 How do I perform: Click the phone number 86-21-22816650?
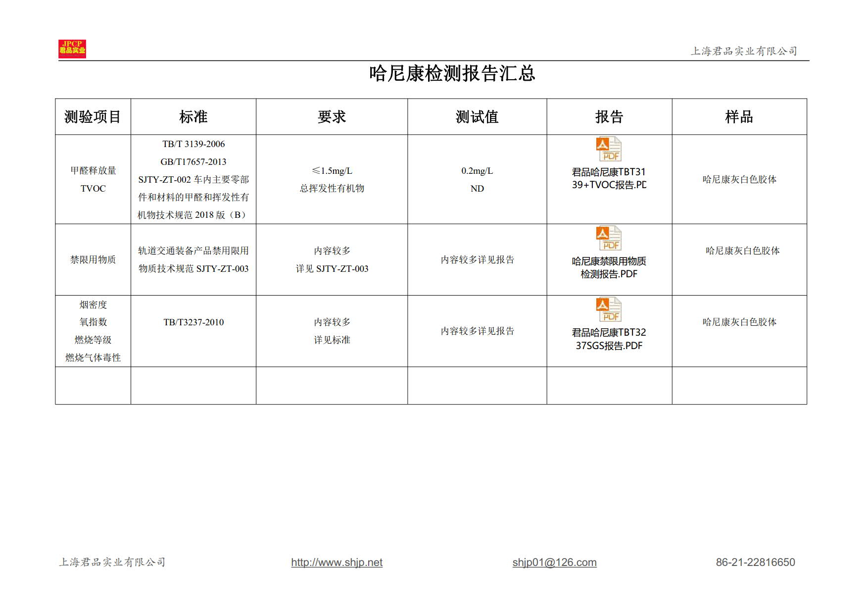pyautogui.click(x=755, y=563)
